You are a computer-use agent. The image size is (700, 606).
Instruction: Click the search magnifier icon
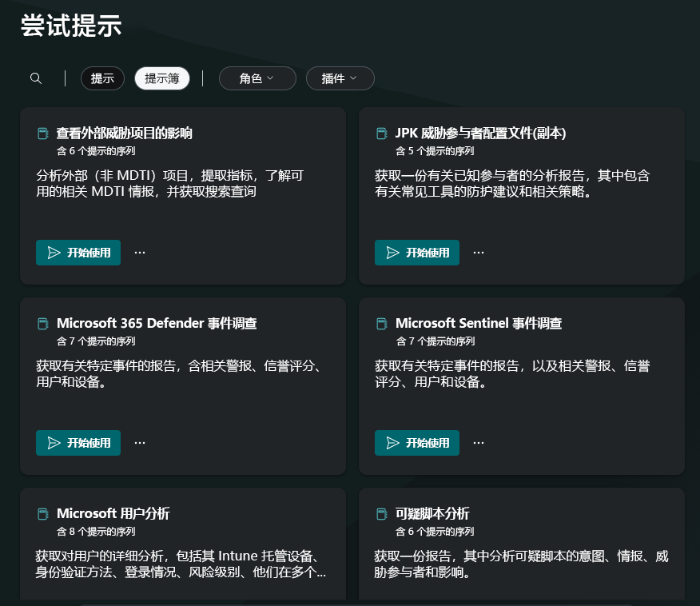coord(36,78)
